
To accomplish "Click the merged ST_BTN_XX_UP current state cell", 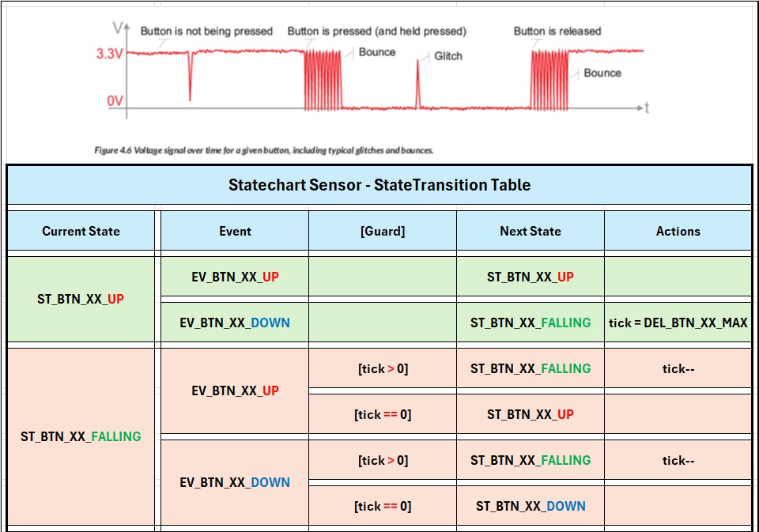I will point(81,299).
